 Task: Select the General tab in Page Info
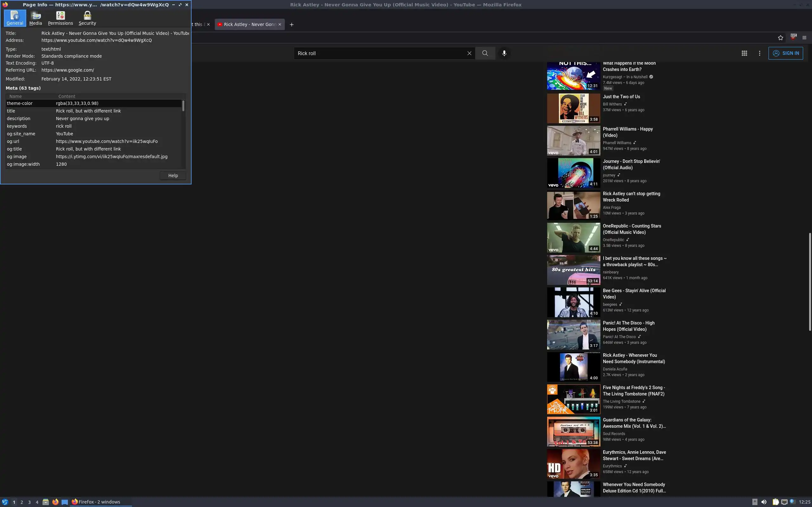[15, 18]
